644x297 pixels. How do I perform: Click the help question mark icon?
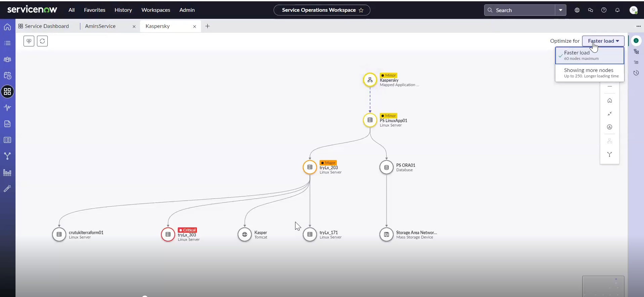click(604, 10)
